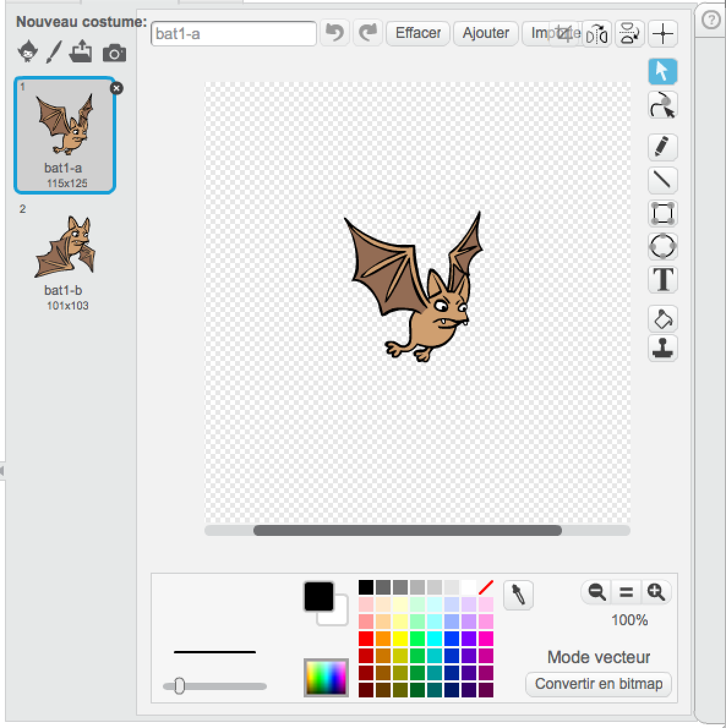Select the Pencil tool
Viewport: 726px width, 728px height.
pos(663,147)
